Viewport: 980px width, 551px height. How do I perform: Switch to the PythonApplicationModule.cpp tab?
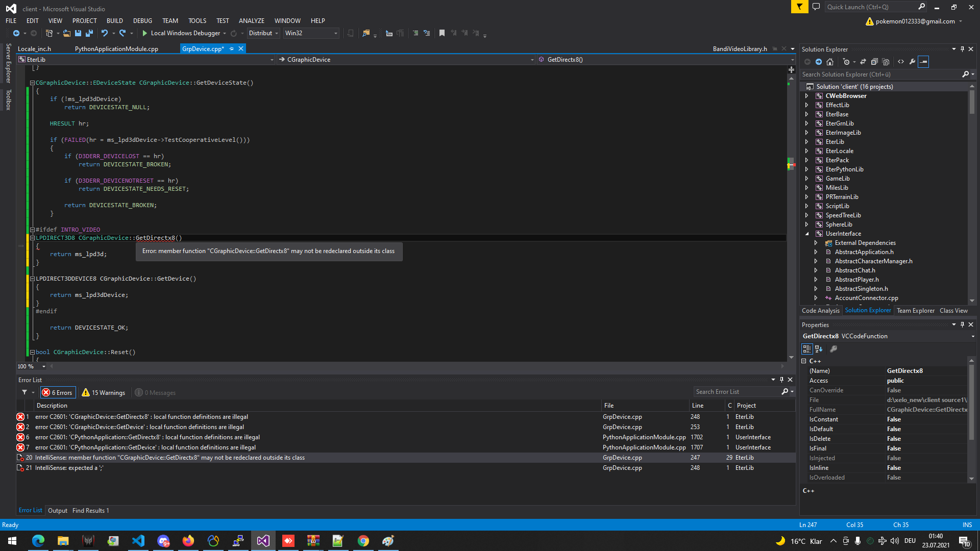[x=116, y=48]
